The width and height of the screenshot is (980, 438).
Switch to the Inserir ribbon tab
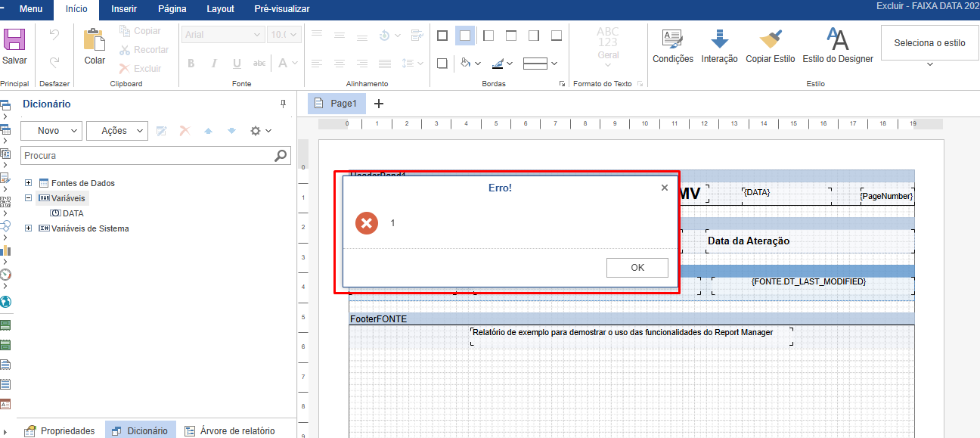124,9
